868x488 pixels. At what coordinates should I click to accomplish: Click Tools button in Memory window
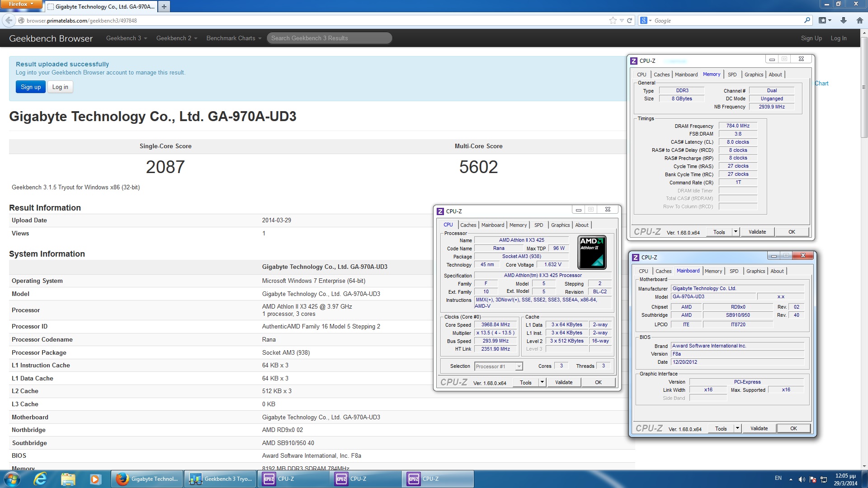click(x=719, y=232)
